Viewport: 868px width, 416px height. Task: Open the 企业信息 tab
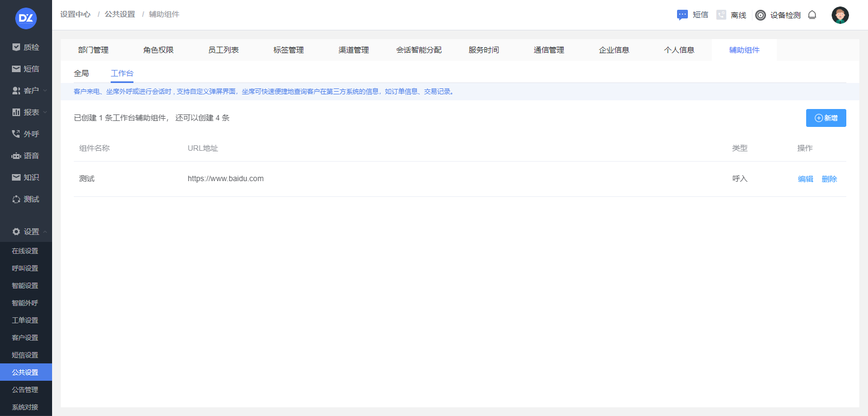tap(614, 50)
